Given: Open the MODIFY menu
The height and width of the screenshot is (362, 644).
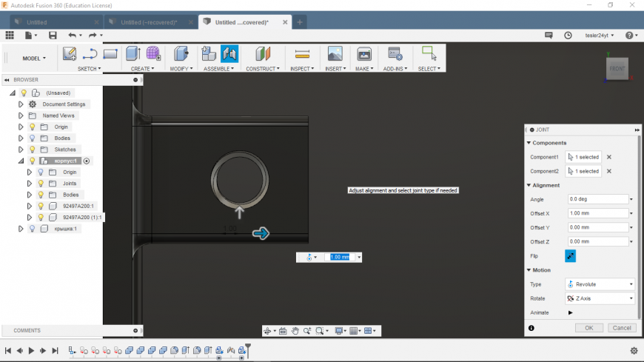Looking at the screenshot, I should click(x=181, y=69).
